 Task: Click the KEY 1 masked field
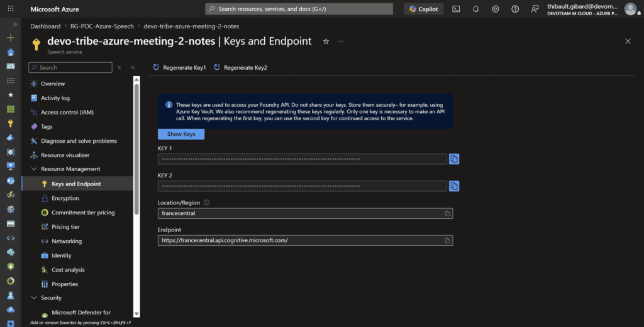click(x=303, y=159)
